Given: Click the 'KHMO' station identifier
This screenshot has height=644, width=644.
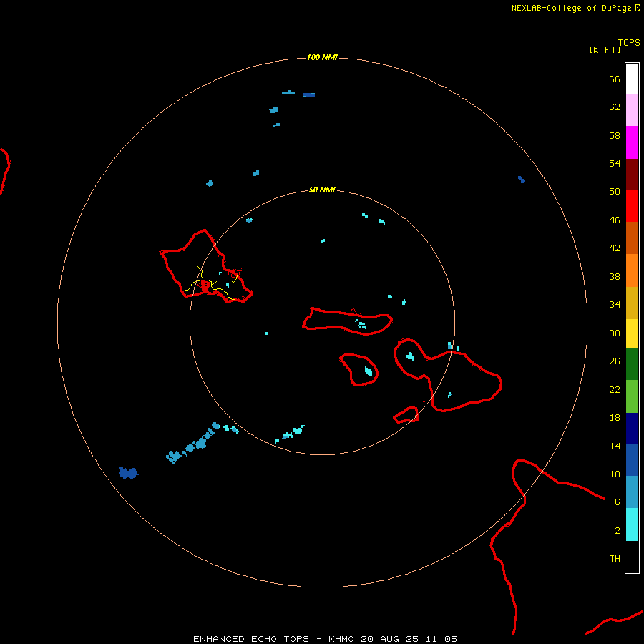Looking at the screenshot, I should tap(341, 639).
